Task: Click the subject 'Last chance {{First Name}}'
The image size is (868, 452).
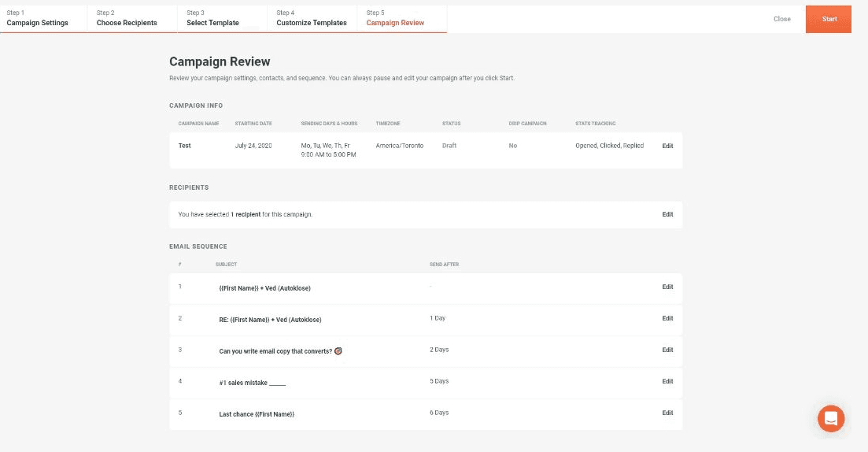Action: 257,414
